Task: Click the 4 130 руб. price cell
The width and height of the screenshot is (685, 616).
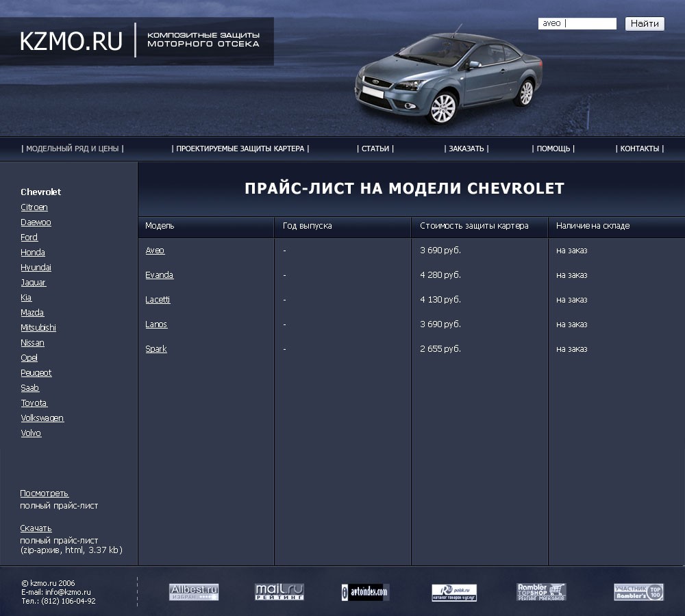Action: coord(440,300)
